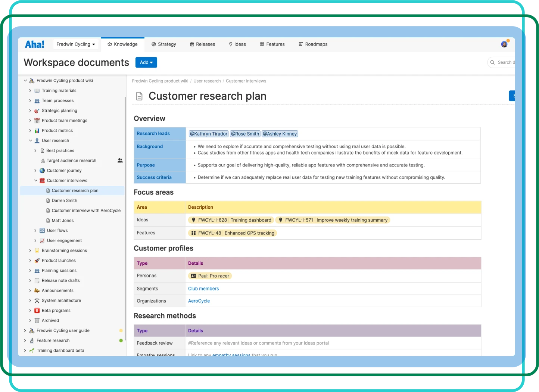Collapse the User research folder
Viewport: 539px width, 392px height.
click(x=31, y=141)
